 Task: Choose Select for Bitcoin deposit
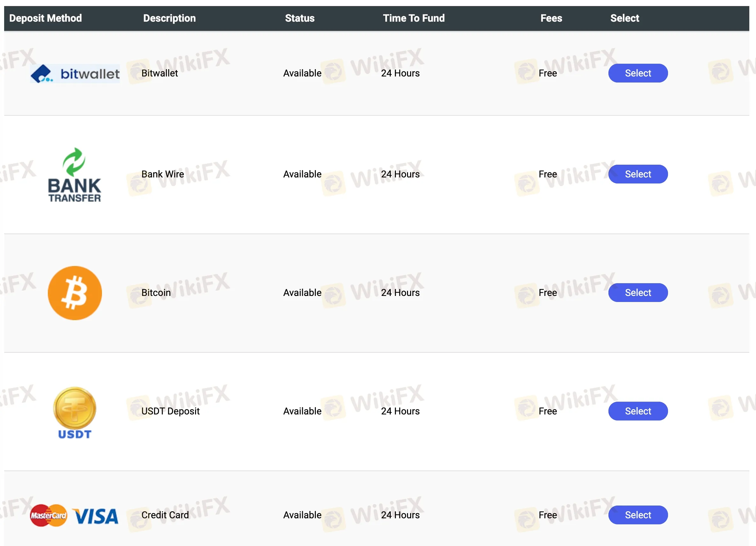click(x=638, y=292)
